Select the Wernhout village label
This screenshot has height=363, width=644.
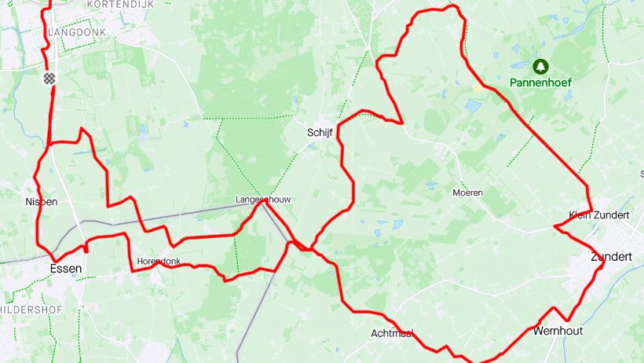point(558,331)
